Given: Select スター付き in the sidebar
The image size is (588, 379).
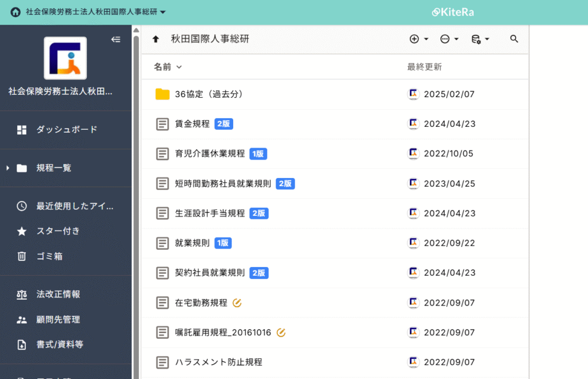Looking at the screenshot, I should click(58, 231).
